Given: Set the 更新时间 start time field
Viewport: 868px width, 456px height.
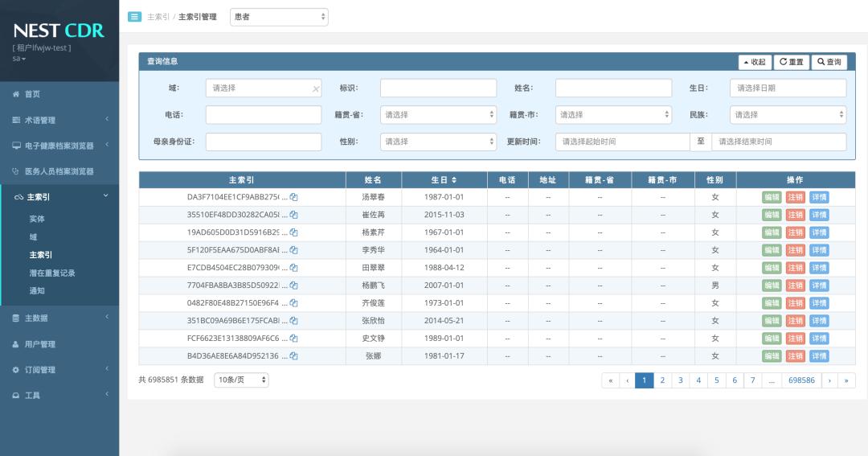Looking at the screenshot, I should pyautogui.click(x=623, y=142).
